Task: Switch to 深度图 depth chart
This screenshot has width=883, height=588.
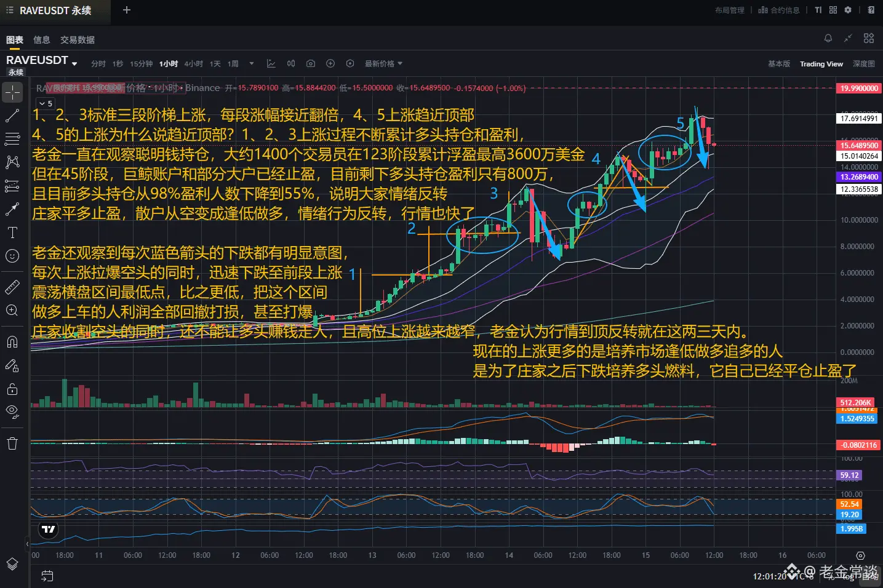Action: pos(864,64)
